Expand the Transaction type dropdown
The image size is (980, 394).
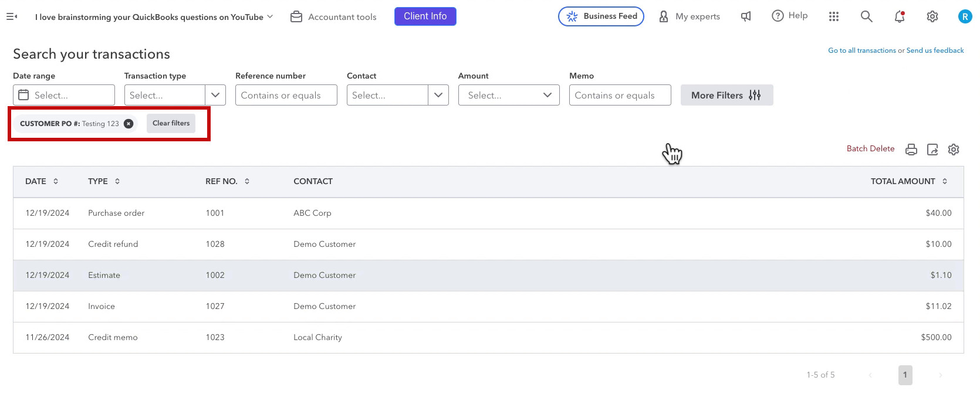click(x=215, y=95)
